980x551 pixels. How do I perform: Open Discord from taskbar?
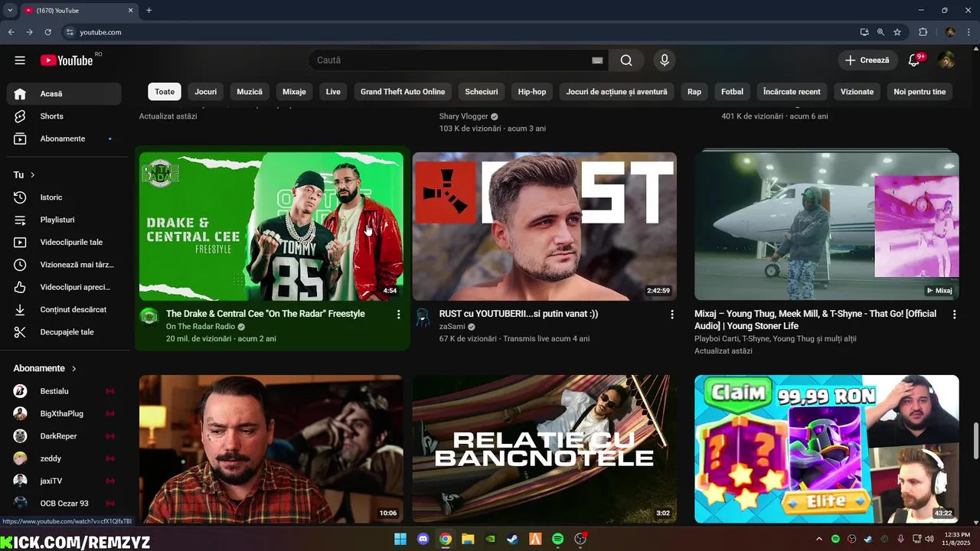(x=423, y=539)
